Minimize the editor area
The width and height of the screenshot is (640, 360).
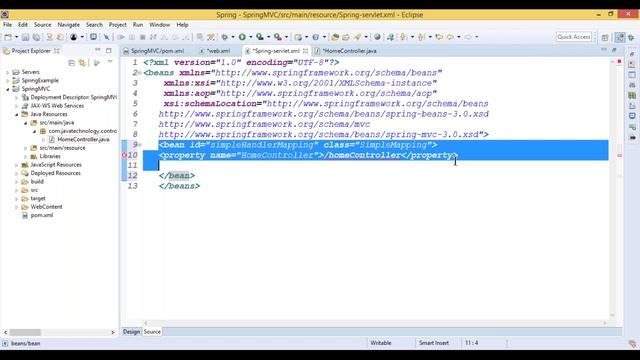[x=604, y=50]
